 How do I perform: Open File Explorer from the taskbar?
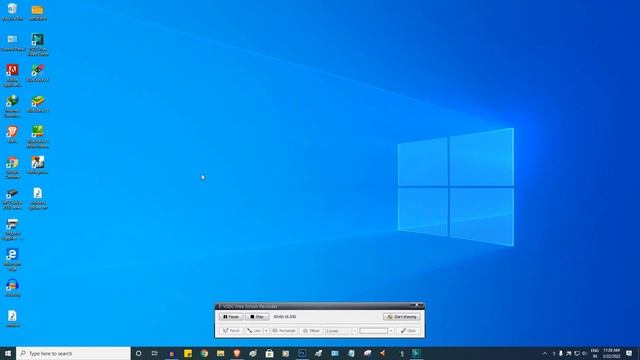220,353
